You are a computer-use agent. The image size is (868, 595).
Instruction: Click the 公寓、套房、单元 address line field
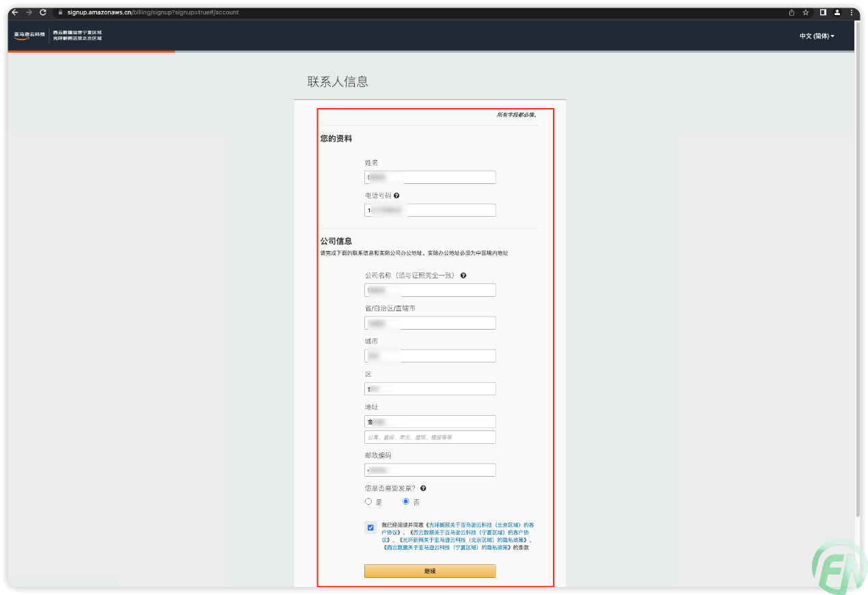click(x=430, y=437)
